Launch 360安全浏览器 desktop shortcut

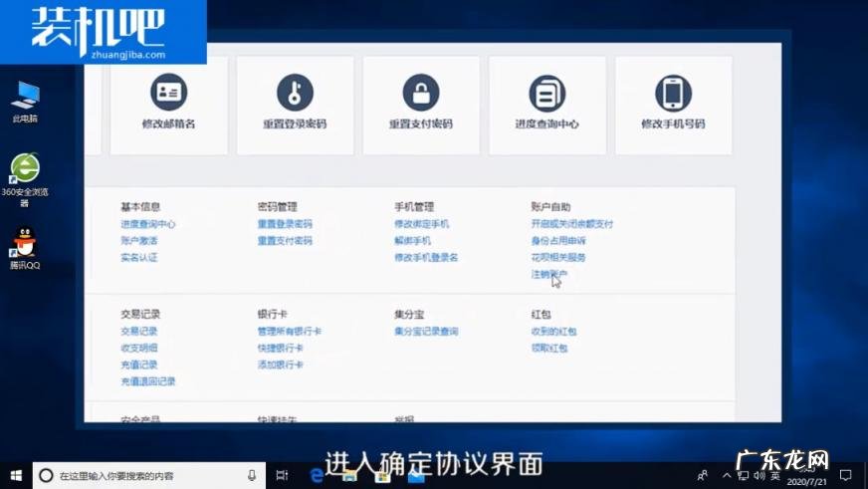pos(25,179)
